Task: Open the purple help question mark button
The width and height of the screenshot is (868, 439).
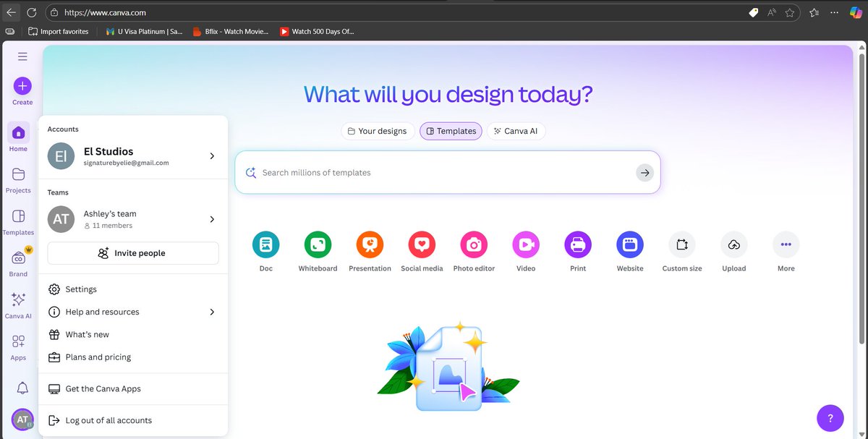Action: pyautogui.click(x=830, y=418)
